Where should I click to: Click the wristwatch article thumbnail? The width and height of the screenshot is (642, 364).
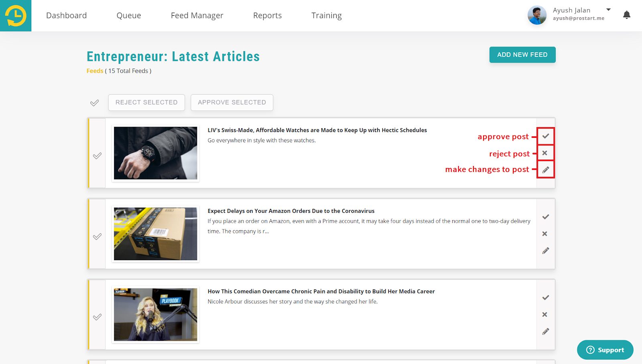point(156,153)
